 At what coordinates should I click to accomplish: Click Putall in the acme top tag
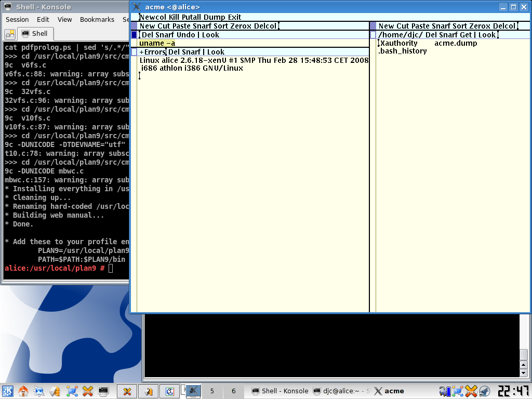(190, 17)
